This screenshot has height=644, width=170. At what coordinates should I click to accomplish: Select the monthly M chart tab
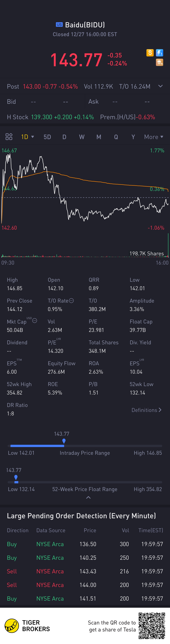99,137
